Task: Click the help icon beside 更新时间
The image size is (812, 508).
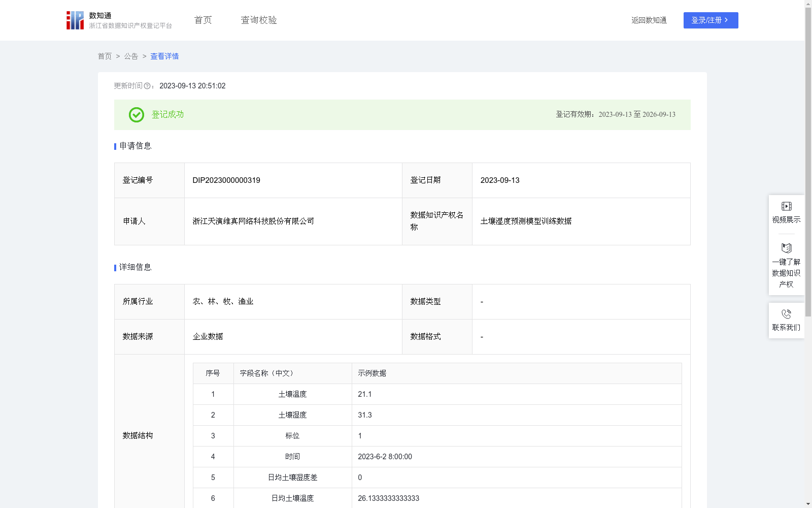Action: coord(147,86)
